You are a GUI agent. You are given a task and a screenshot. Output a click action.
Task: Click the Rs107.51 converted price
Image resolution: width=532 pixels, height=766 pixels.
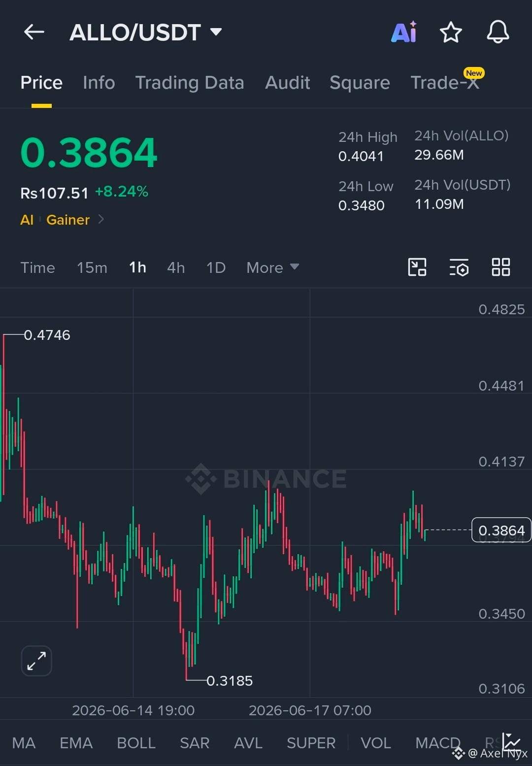point(54,193)
